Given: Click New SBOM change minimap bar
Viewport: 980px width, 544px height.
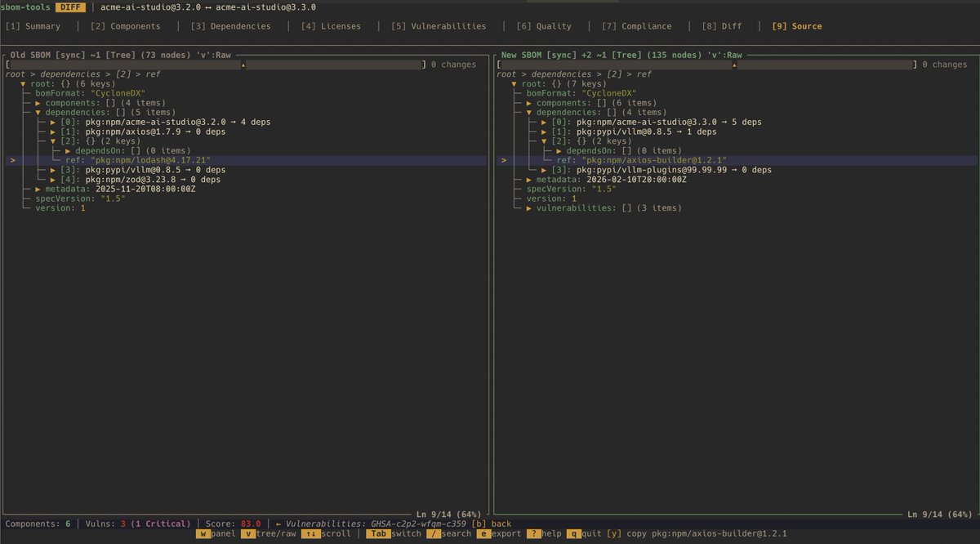Looking at the screenshot, I should (x=707, y=64).
